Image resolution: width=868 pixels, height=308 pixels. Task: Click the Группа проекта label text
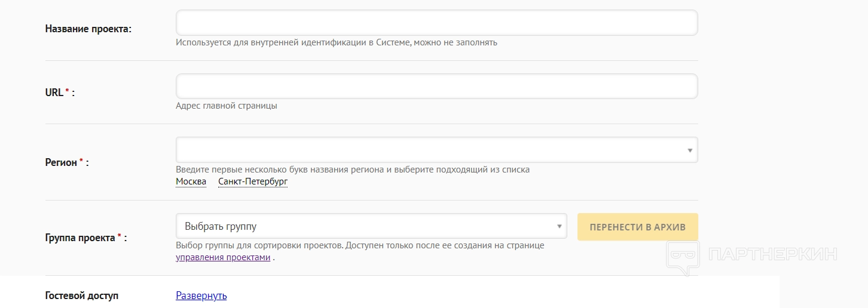[x=80, y=238]
